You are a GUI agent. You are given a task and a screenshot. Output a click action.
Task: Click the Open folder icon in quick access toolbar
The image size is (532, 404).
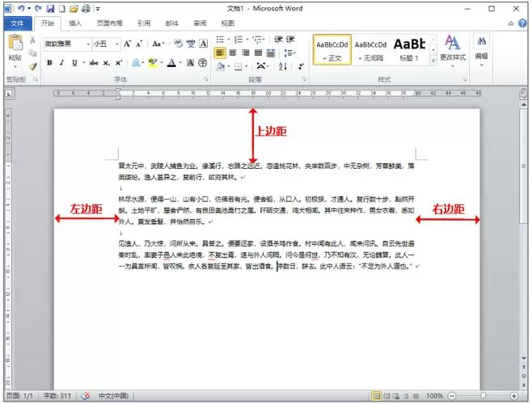click(74, 8)
